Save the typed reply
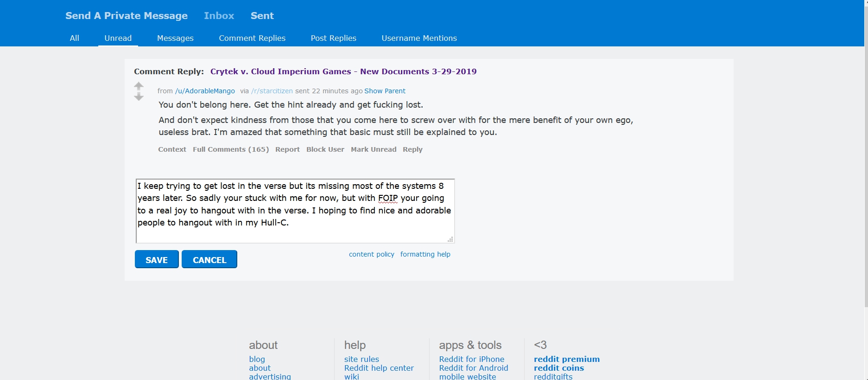This screenshot has width=868, height=380. (157, 259)
